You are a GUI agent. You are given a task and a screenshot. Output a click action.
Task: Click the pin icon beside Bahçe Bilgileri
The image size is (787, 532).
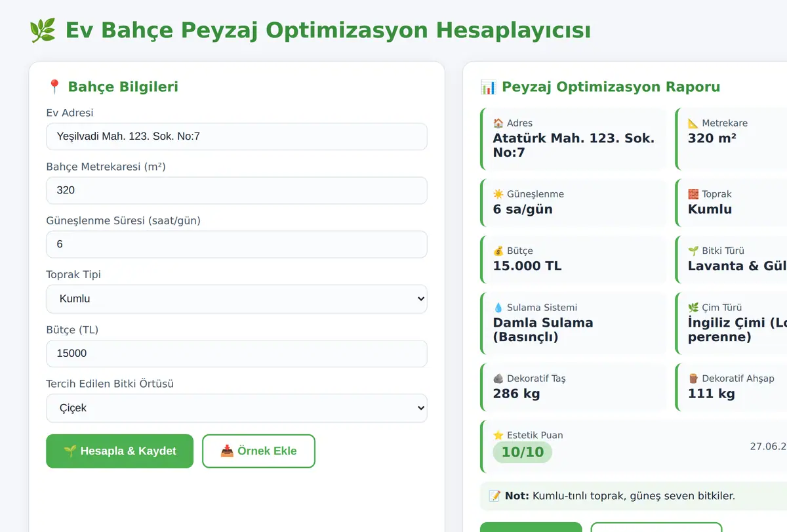(x=54, y=87)
